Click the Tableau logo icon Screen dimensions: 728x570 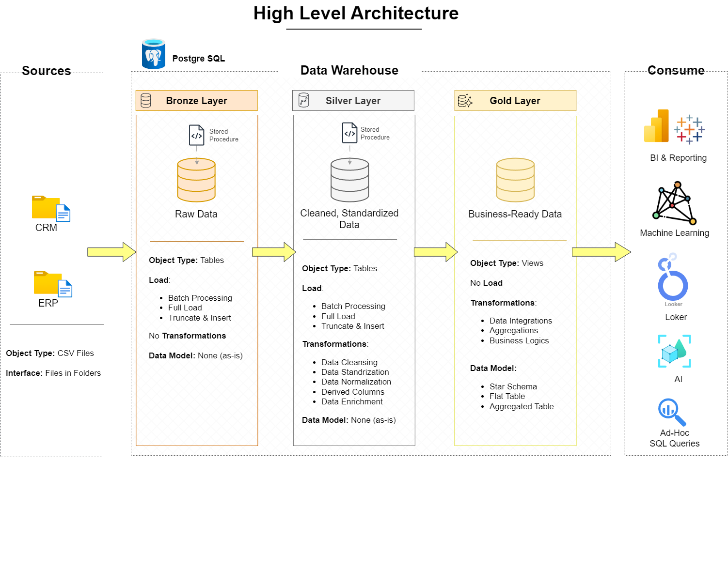coord(689,130)
